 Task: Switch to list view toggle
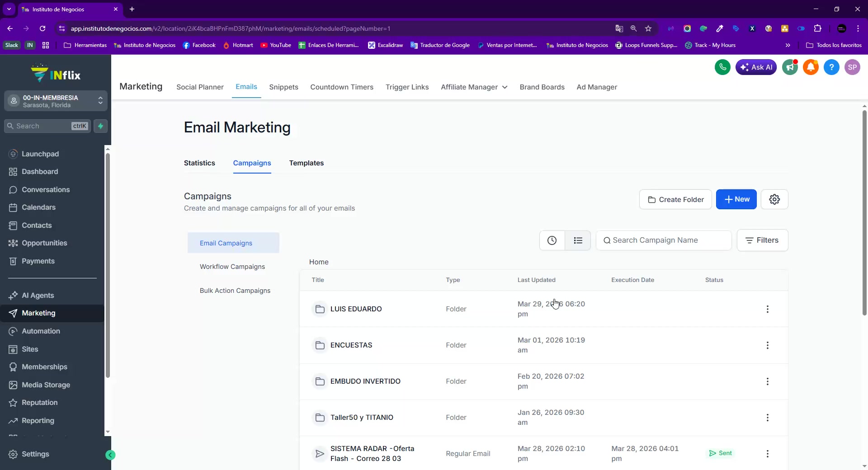[x=578, y=240]
